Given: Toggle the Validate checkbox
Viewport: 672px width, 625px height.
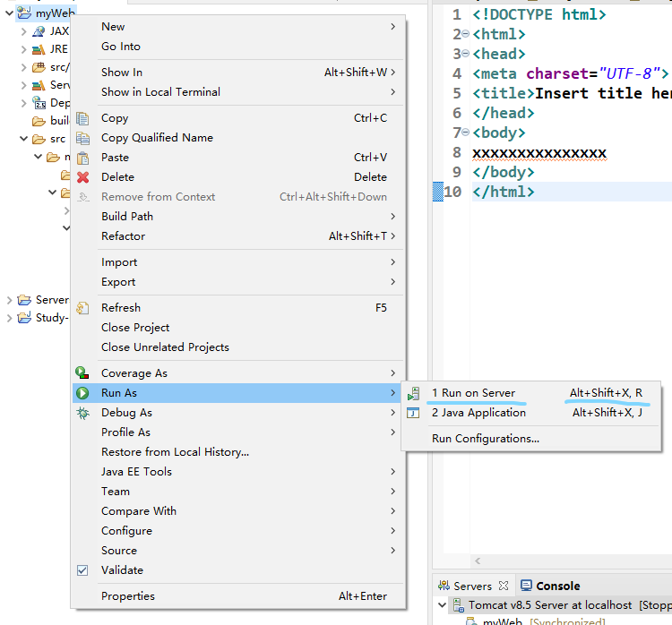Looking at the screenshot, I should [82, 570].
